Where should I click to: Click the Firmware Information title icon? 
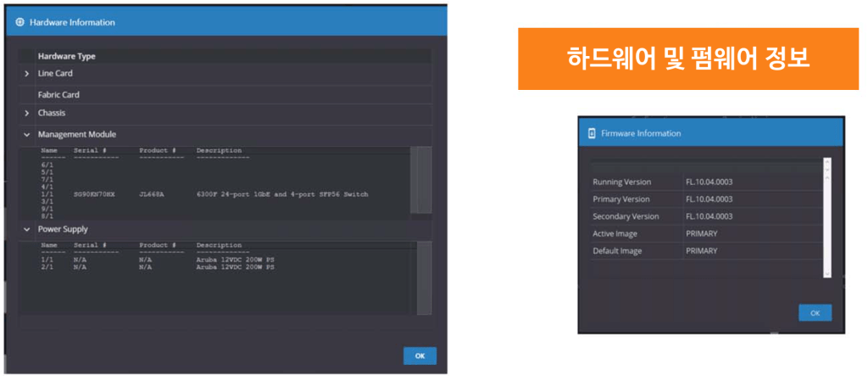click(593, 133)
